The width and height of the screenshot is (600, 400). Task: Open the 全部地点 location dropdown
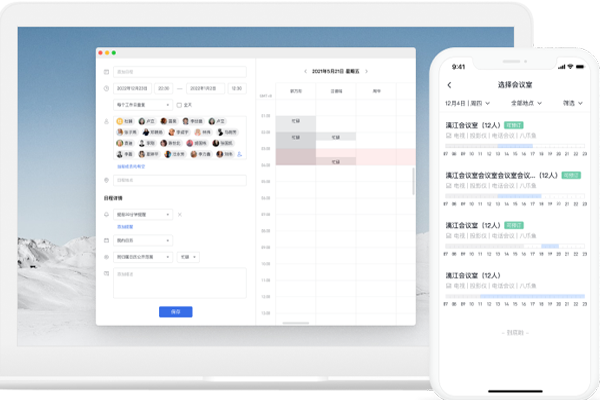pyautogui.click(x=526, y=103)
